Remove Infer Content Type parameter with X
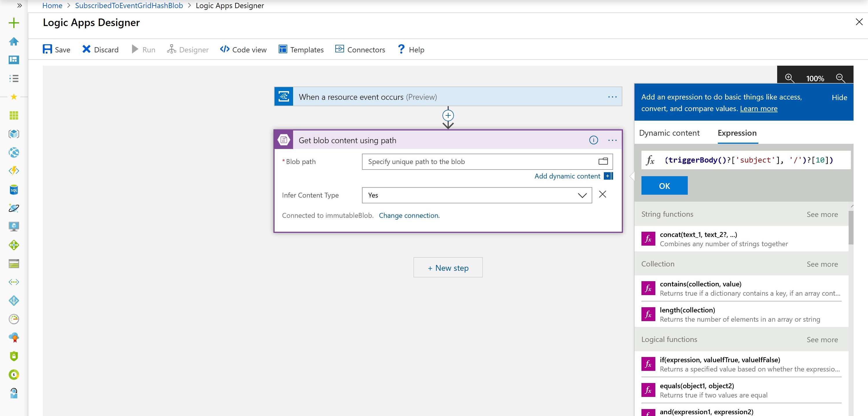868x416 pixels. pos(602,194)
